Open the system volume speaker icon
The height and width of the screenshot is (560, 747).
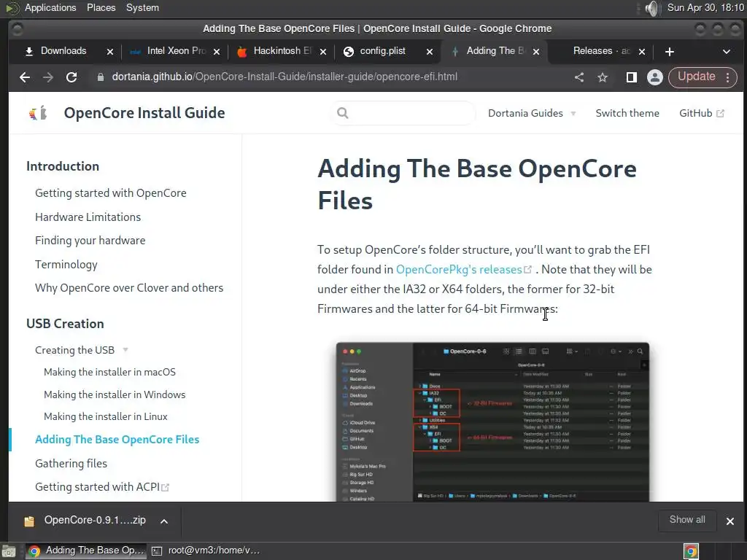click(651, 8)
